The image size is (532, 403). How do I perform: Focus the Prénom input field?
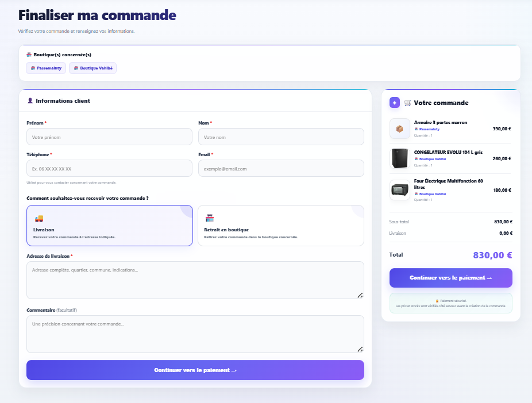(110, 137)
